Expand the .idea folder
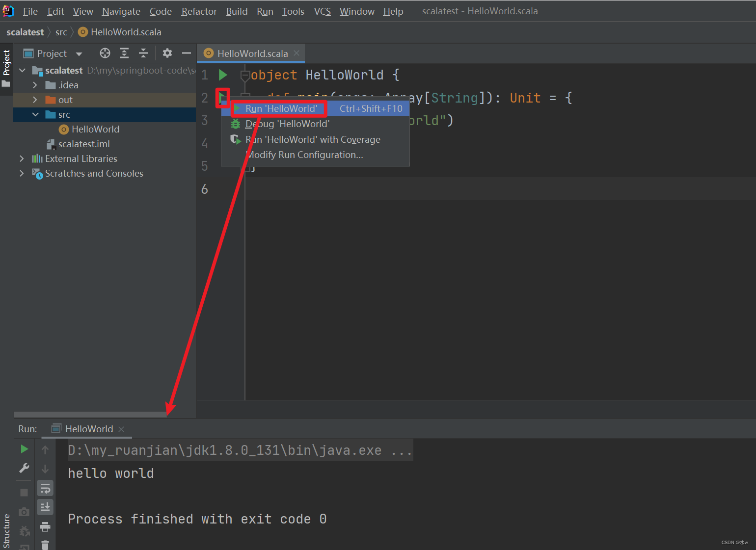This screenshot has height=550, width=756. 35,85
